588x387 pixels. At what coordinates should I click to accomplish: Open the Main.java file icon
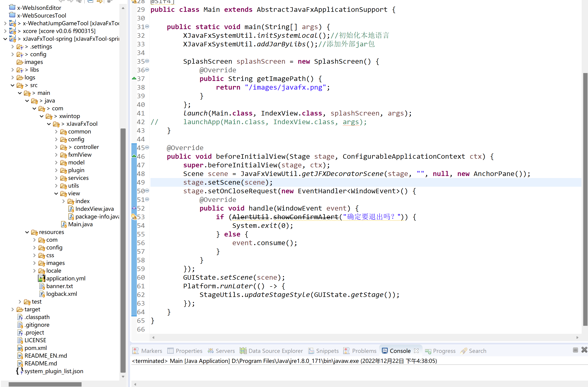pos(63,224)
